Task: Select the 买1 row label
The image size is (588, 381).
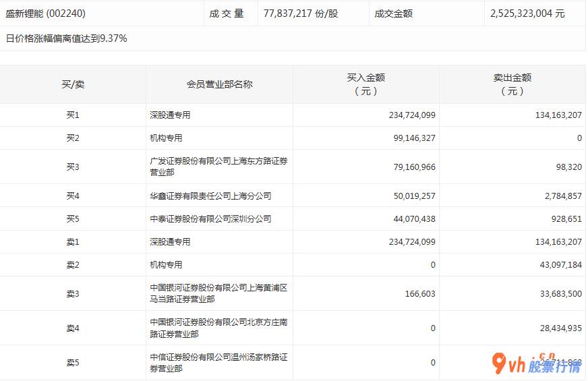Action: coord(73,115)
